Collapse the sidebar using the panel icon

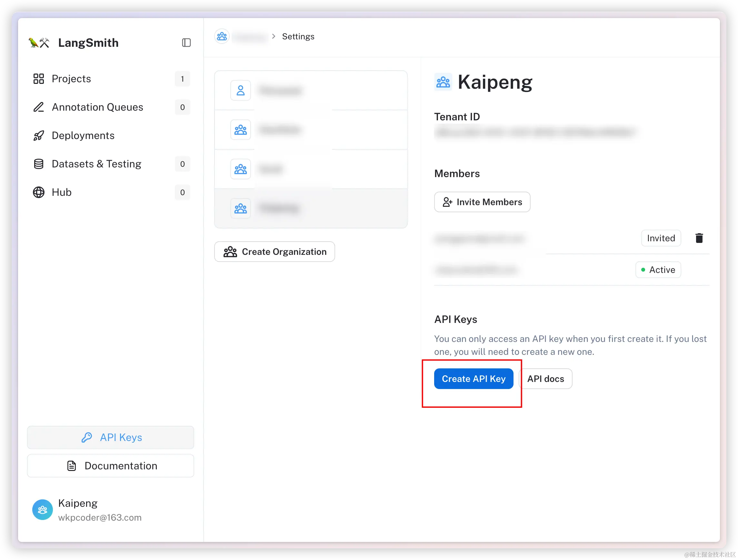(186, 43)
